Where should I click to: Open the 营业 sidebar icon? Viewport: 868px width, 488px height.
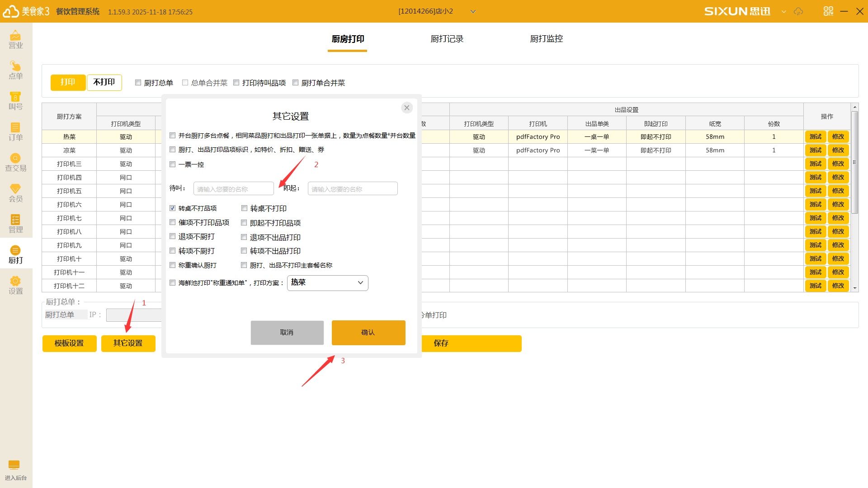coord(15,39)
